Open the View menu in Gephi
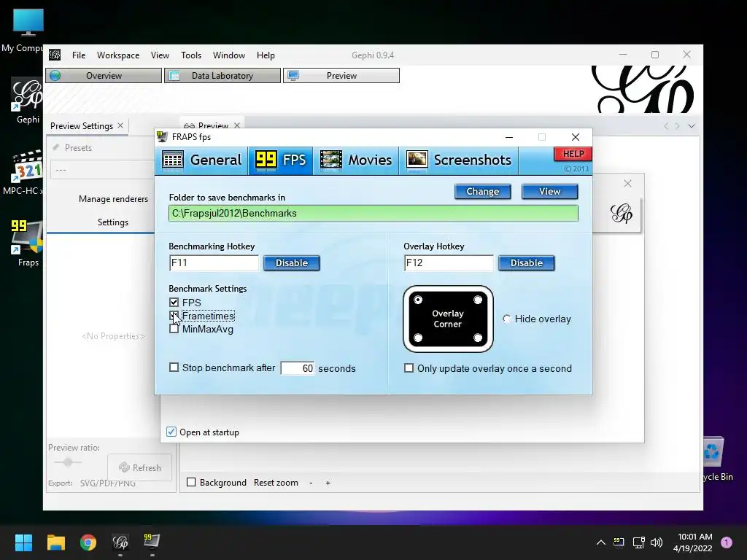The width and height of the screenshot is (747, 560). 160,55
